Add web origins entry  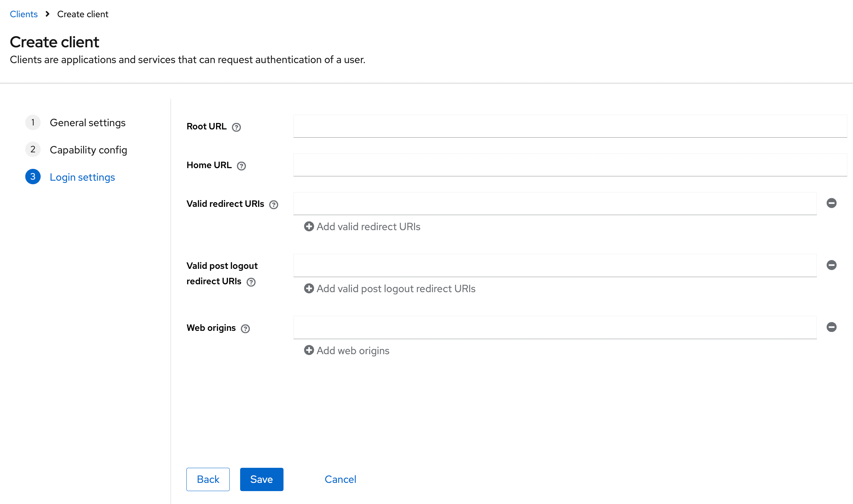click(x=347, y=351)
